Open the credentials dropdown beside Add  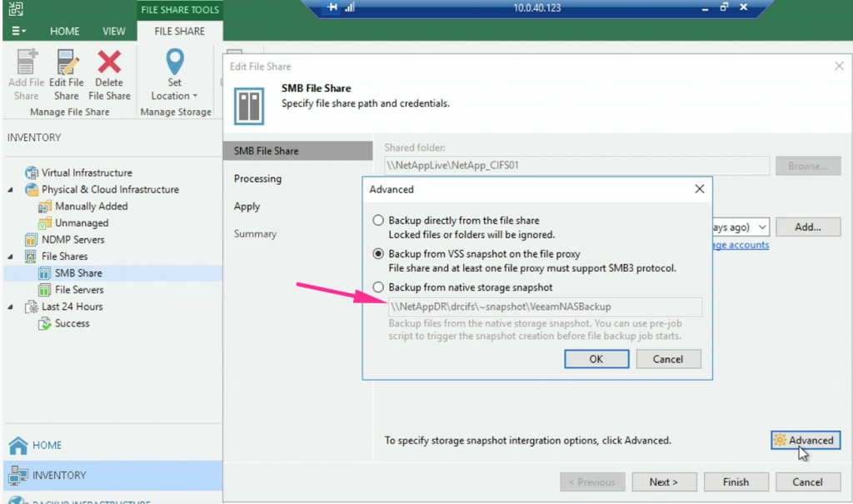coord(762,227)
